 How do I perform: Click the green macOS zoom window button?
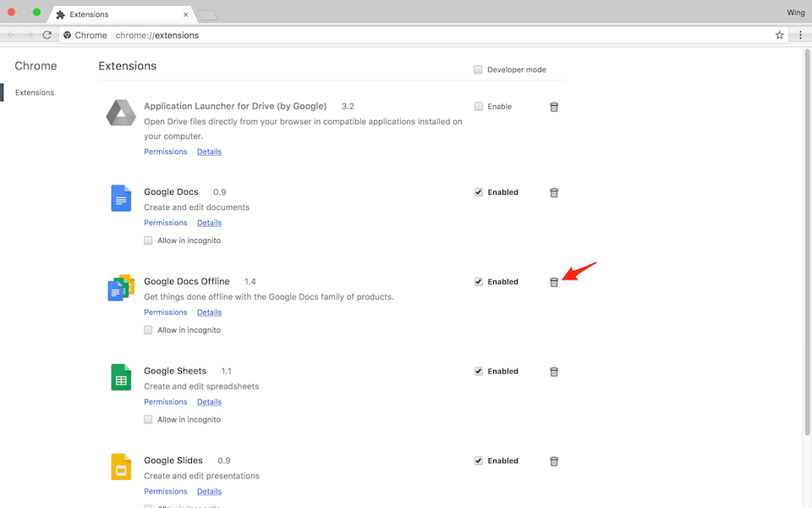36,12
